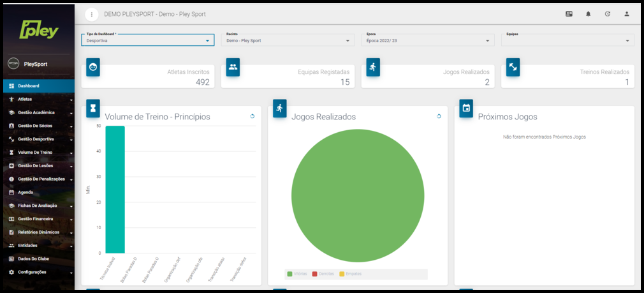Click the ID card icon in the header

pos(569,14)
